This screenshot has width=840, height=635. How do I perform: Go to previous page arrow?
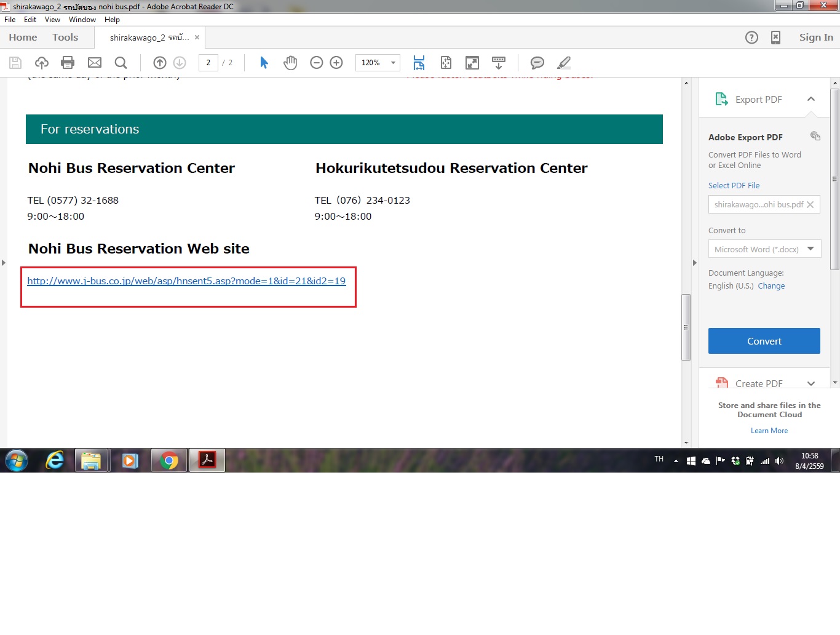[160, 63]
